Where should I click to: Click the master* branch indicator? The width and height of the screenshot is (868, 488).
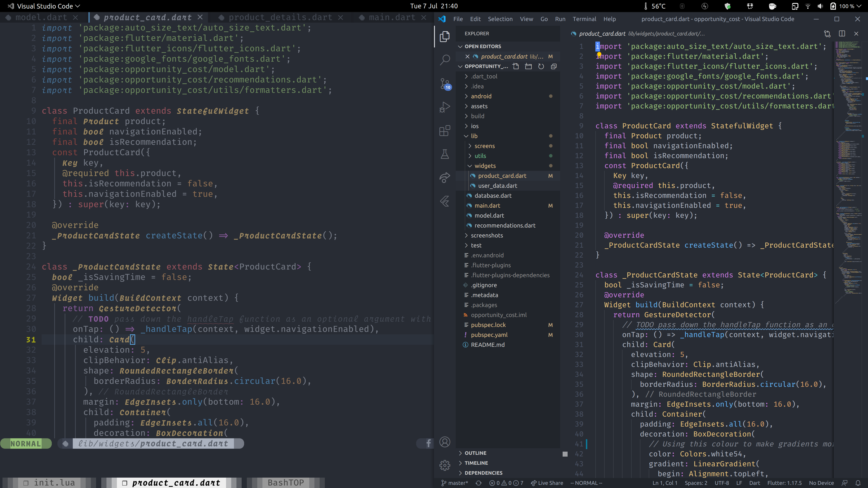(x=455, y=483)
